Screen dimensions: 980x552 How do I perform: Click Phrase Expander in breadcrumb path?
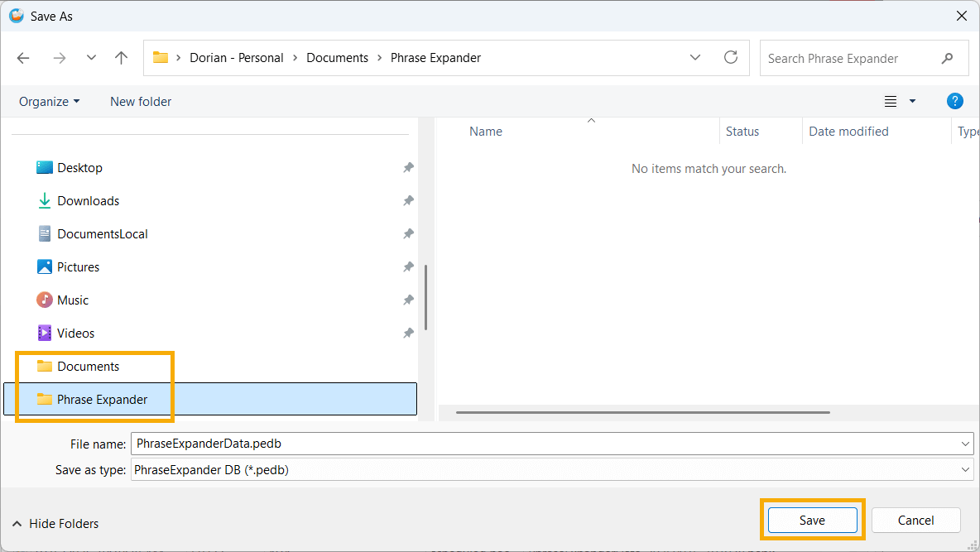click(435, 57)
